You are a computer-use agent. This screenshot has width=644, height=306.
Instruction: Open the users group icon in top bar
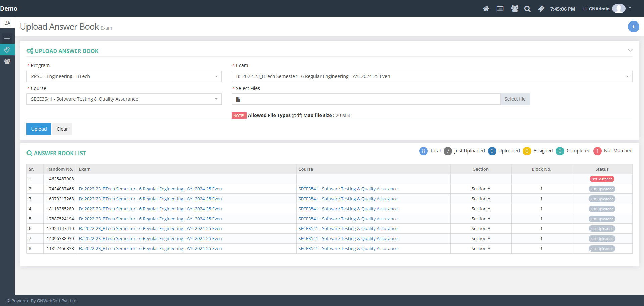(x=515, y=9)
